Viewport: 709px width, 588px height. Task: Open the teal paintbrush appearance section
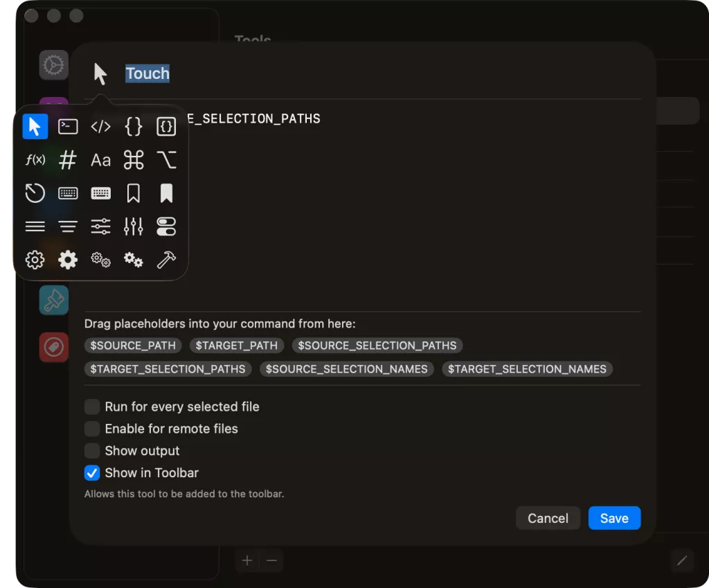[53, 301]
